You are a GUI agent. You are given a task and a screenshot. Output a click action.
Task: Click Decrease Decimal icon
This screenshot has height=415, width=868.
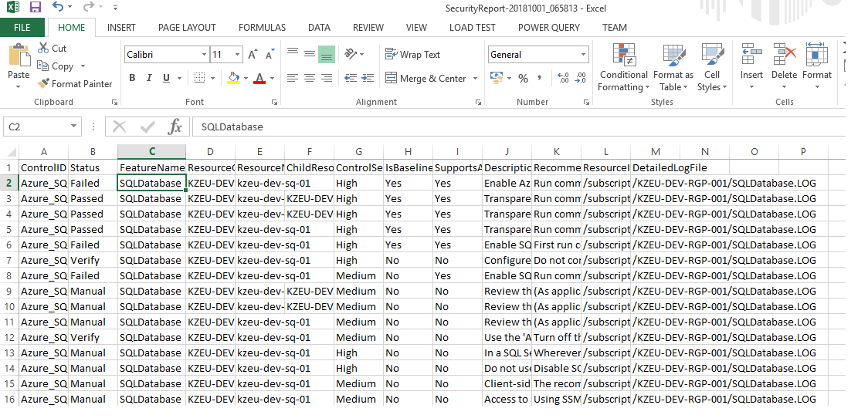(x=581, y=78)
